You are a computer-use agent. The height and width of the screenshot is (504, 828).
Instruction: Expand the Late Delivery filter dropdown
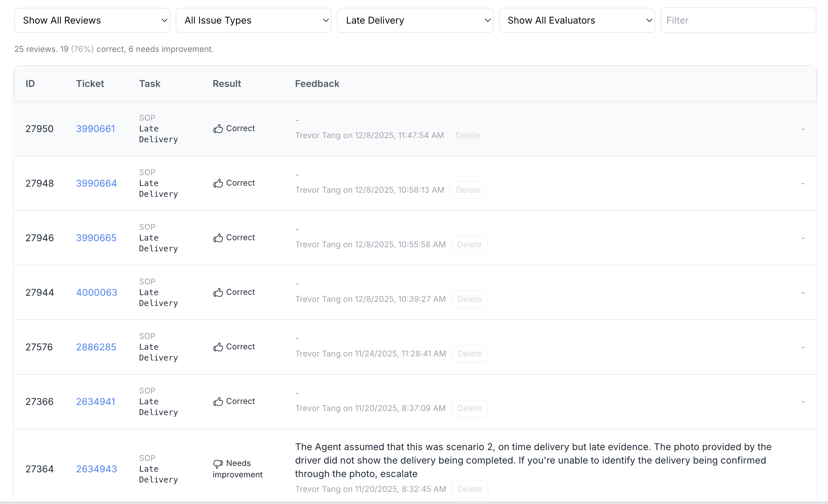(415, 20)
